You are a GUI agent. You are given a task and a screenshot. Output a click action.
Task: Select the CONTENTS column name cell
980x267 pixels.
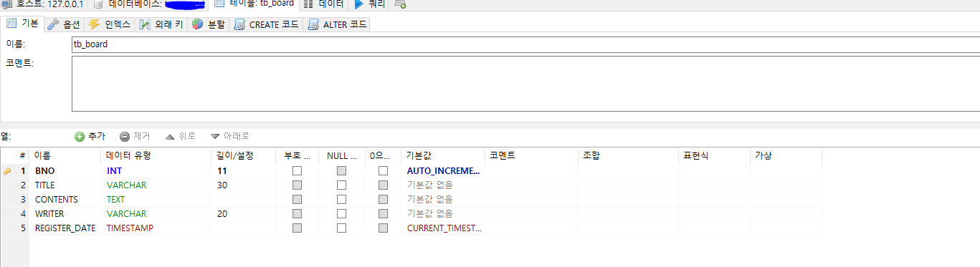coord(65,199)
